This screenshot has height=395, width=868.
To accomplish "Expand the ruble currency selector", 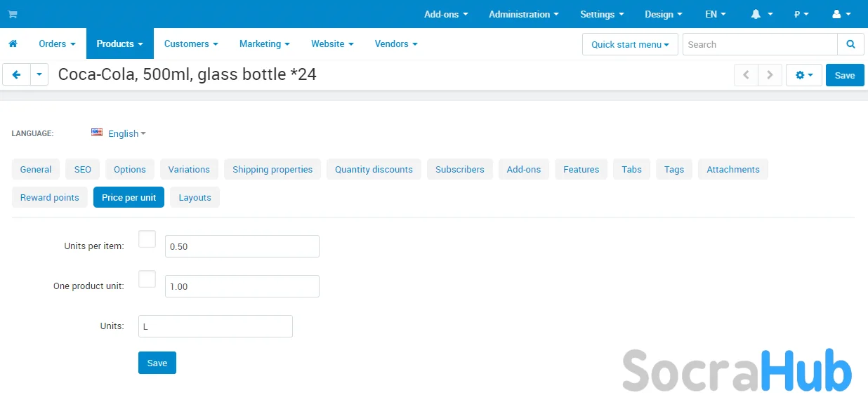I will tap(801, 14).
